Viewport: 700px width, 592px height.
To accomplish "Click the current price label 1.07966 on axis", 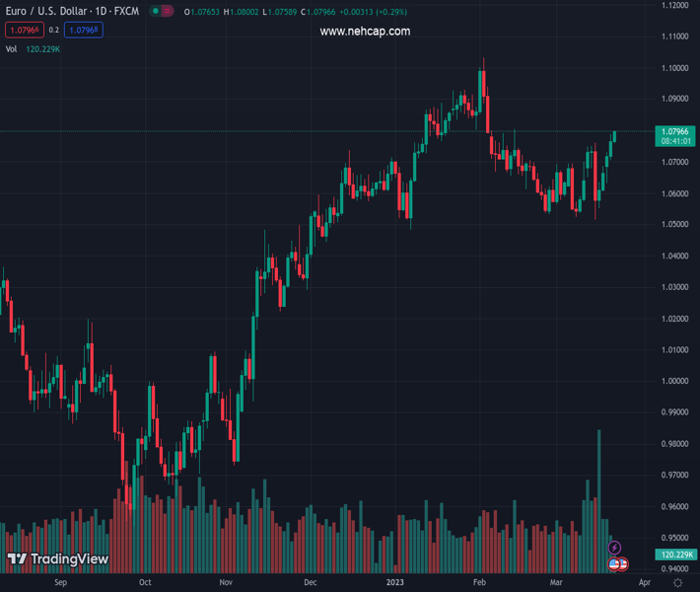I will [x=675, y=131].
